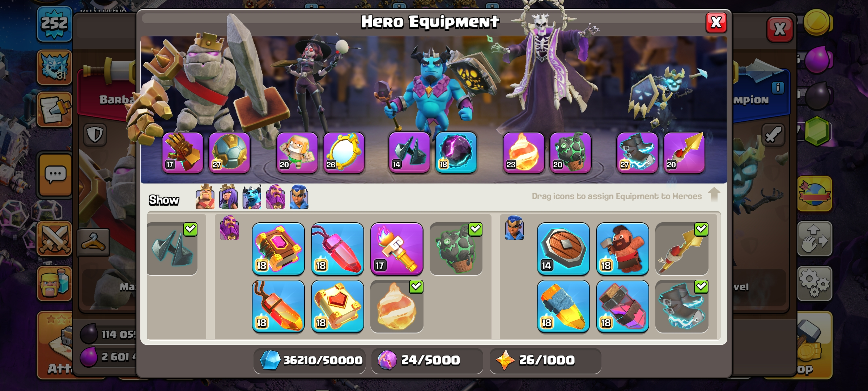Tap the checked fireball equipment slot
The height and width of the screenshot is (391, 868).
pyautogui.click(x=397, y=306)
